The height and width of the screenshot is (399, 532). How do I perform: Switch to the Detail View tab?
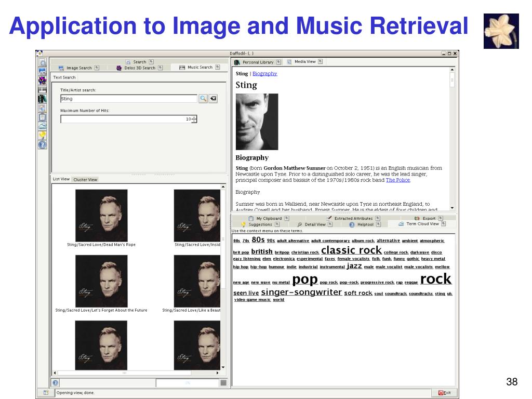click(x=314, y=224)
